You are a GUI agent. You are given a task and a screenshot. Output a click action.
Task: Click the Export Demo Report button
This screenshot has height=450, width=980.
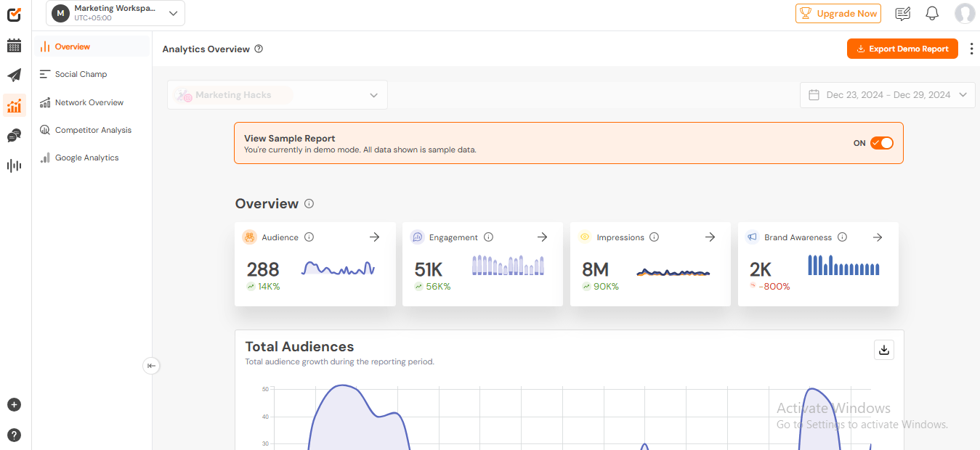tap(902, 49)
